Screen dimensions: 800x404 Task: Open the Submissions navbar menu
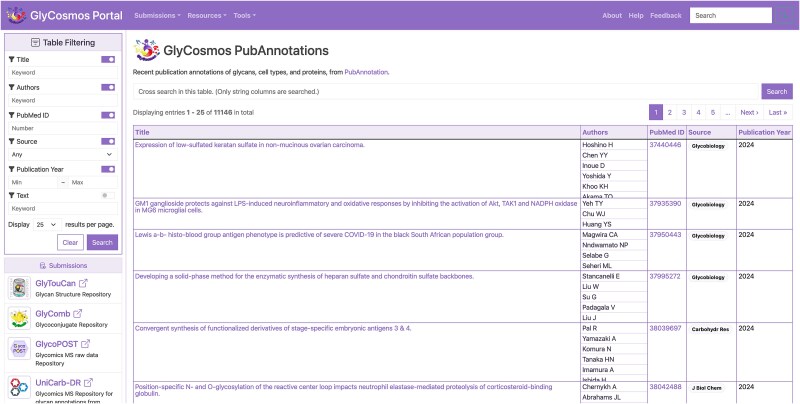(157, 15)
